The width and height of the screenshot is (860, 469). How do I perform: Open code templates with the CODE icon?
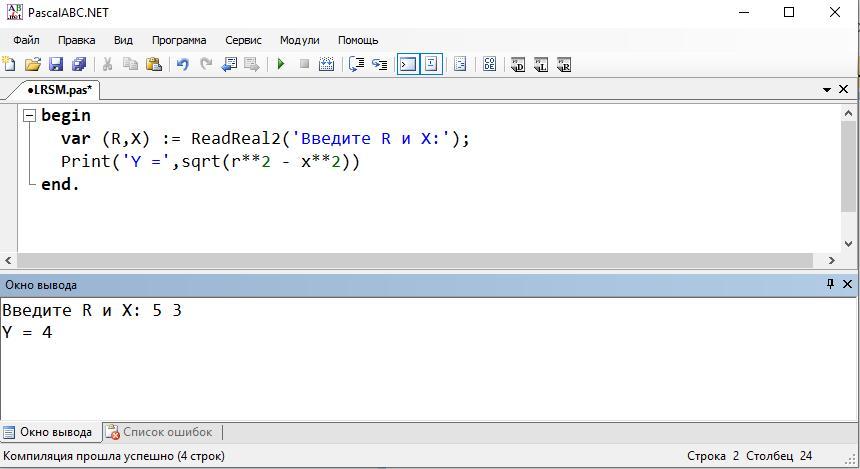pyautogui.click(x=489, y=64)
